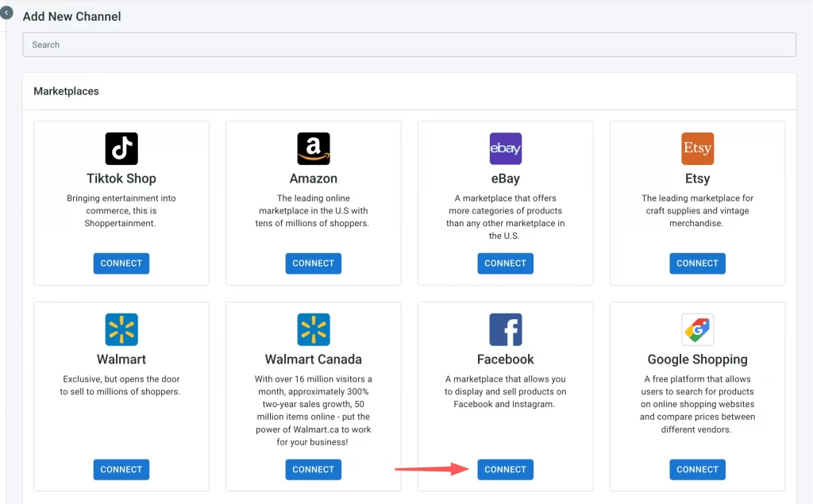Connect the Amazon marketplace
This screenshot has width=813, height=504.
(x=313, y=263)
